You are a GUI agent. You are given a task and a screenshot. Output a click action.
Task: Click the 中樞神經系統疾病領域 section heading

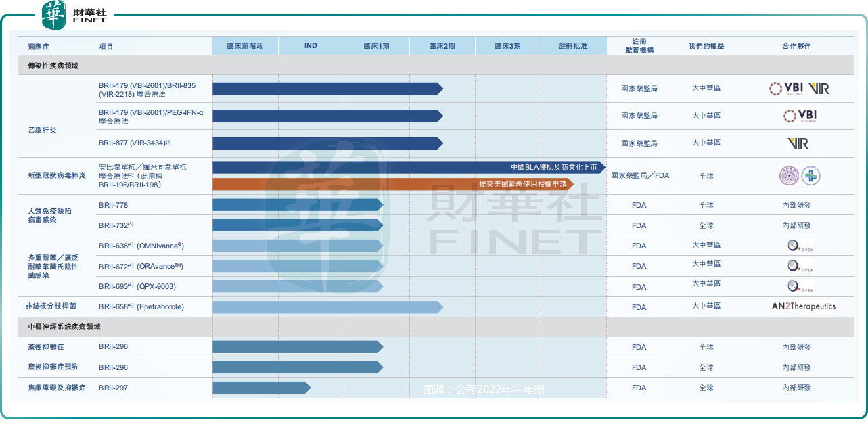pos(64,327)
